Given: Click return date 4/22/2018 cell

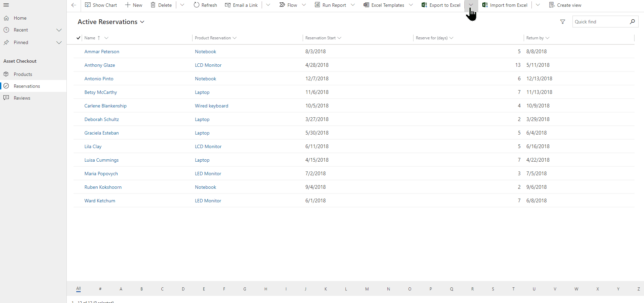Looking at the screenshot, I should [x=538, y=160].
